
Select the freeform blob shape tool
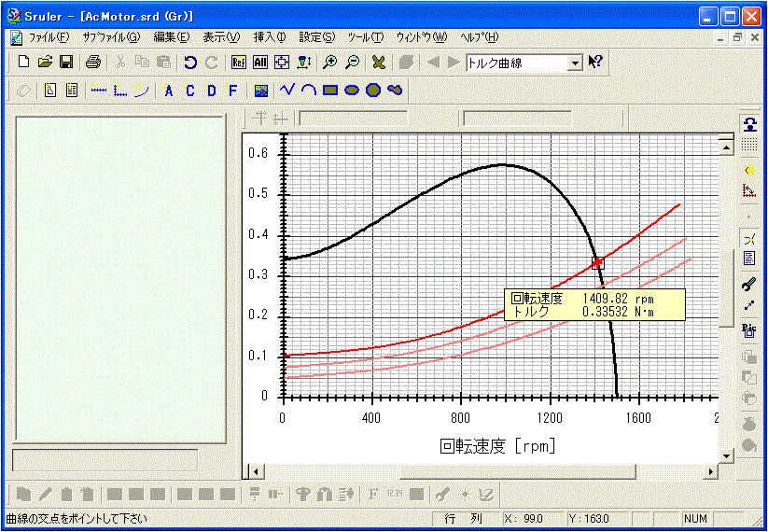(x=395, y=90)
